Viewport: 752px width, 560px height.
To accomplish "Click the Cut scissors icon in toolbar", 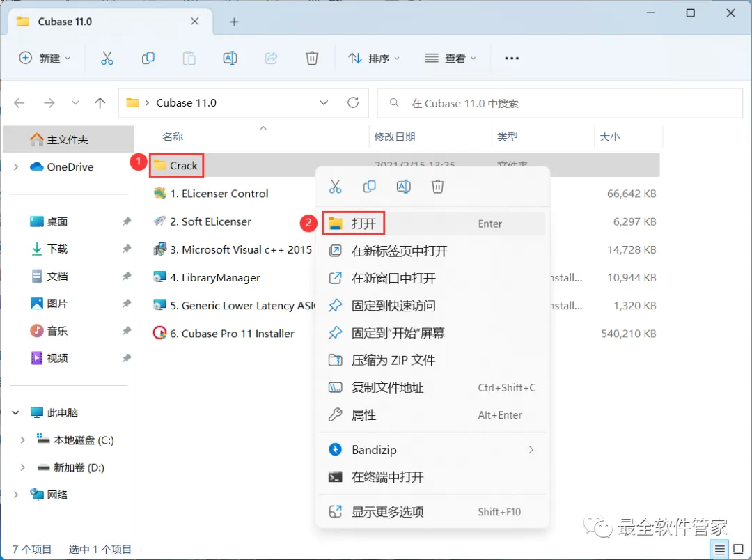I will [x=107, y=58].
